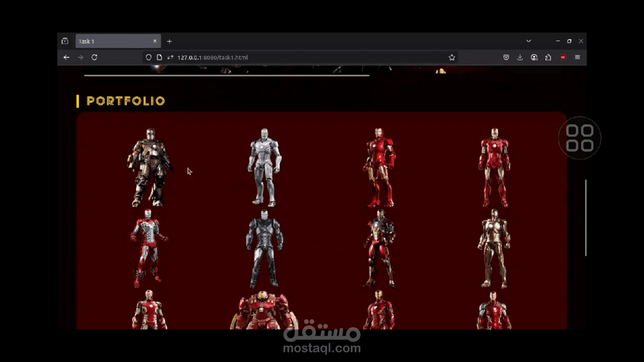This screenshot has height=362, width=644.
Task: Close the Firefox window
Action: (581, 41)
